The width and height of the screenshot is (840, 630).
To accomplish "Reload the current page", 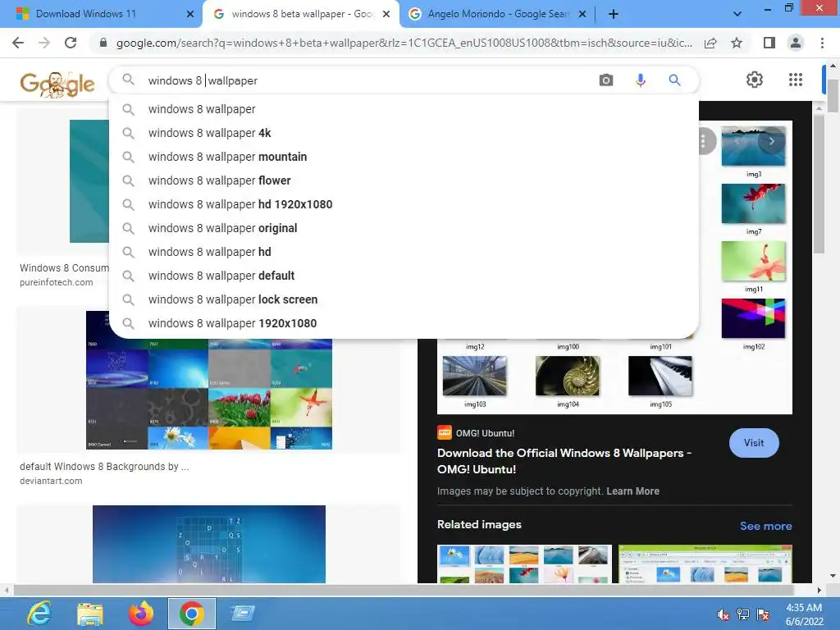I will tap(71, 43).
